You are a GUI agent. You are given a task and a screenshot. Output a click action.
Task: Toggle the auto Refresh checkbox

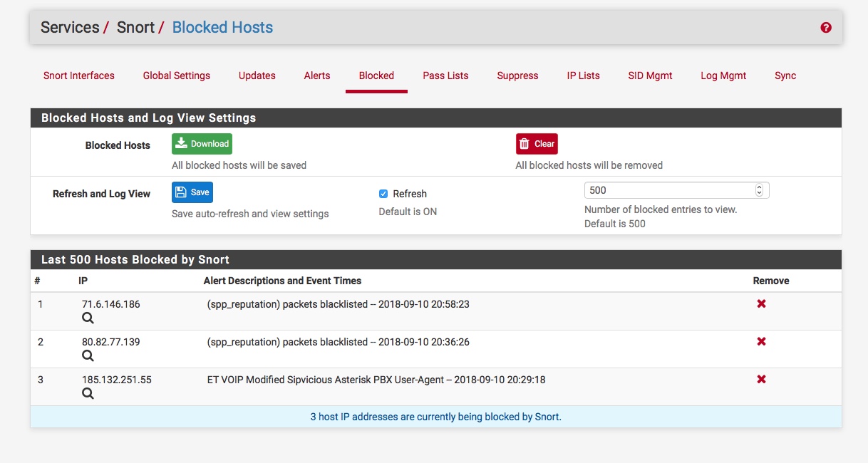point(383,194)
